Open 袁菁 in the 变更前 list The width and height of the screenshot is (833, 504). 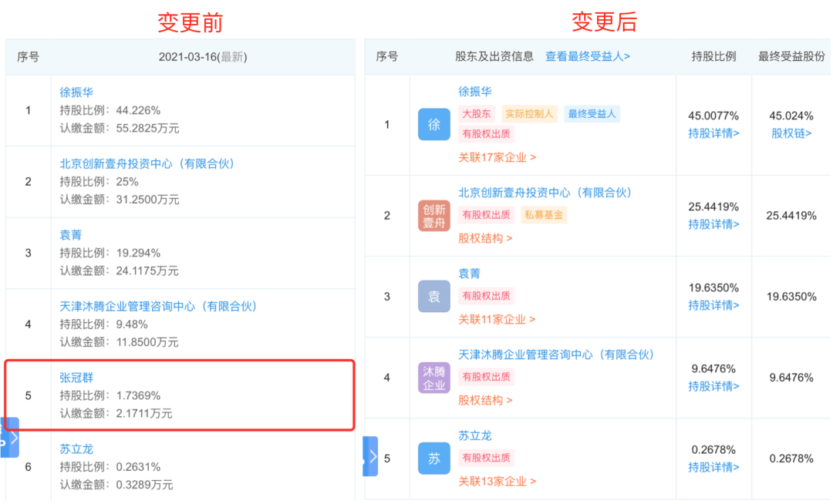click(x=71, y=235)
